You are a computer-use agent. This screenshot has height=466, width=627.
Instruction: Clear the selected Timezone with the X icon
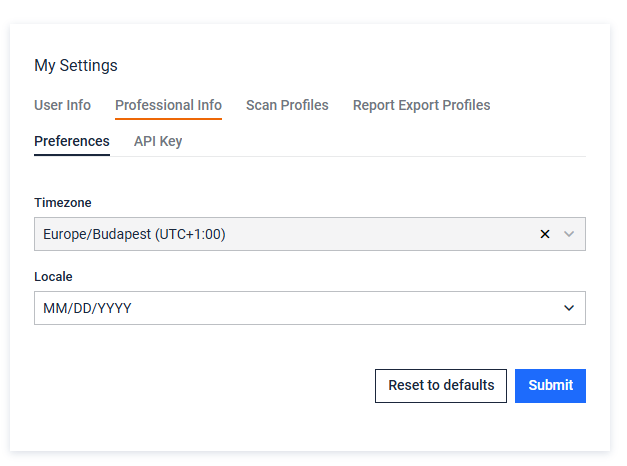pos(545,234)
